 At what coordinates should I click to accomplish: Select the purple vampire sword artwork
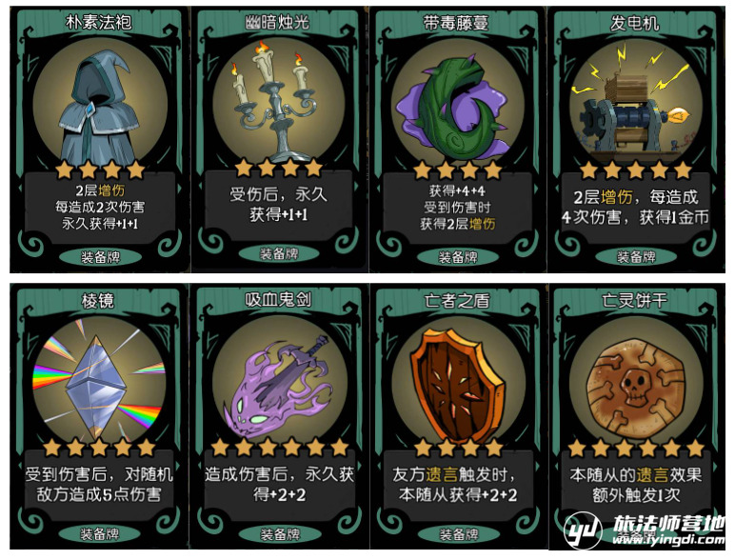click(x=277, y=387)
